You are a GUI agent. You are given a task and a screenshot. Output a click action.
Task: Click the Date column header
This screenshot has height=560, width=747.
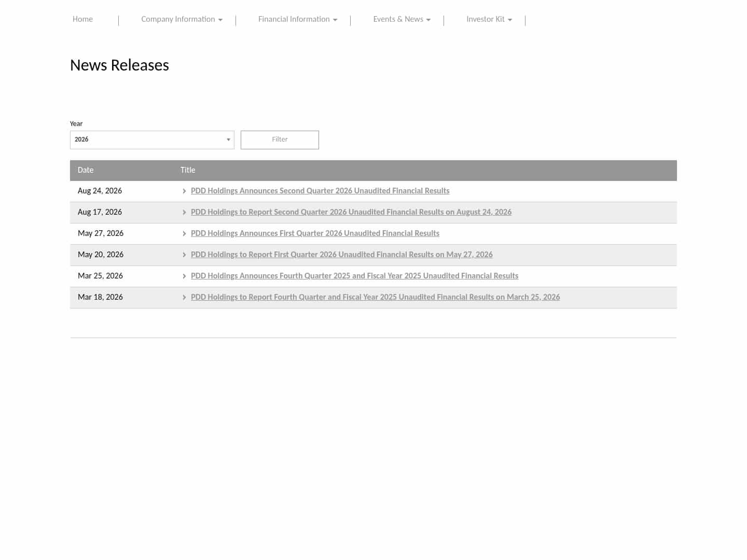click(x=86, y=170)
